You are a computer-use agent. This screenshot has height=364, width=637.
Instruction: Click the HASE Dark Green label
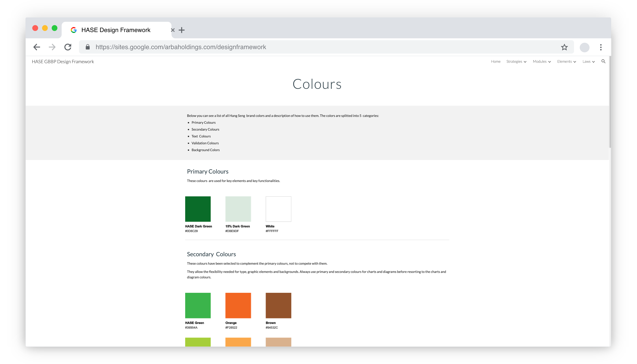(x=199, y=226)
